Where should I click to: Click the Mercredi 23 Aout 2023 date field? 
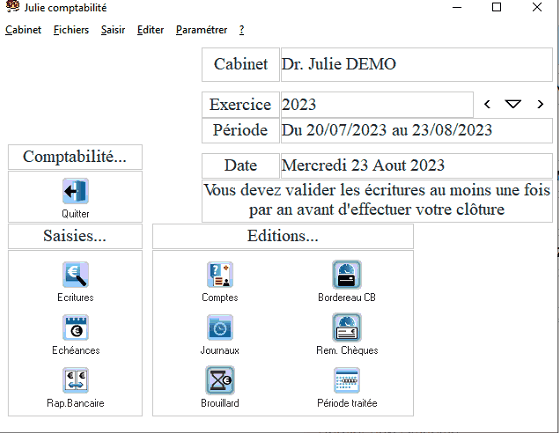tap(417, 166)
